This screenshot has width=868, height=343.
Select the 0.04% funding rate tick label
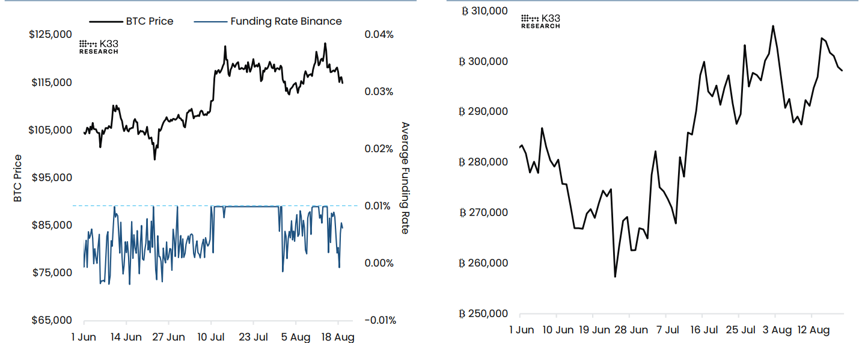click(x=379, y=35)
